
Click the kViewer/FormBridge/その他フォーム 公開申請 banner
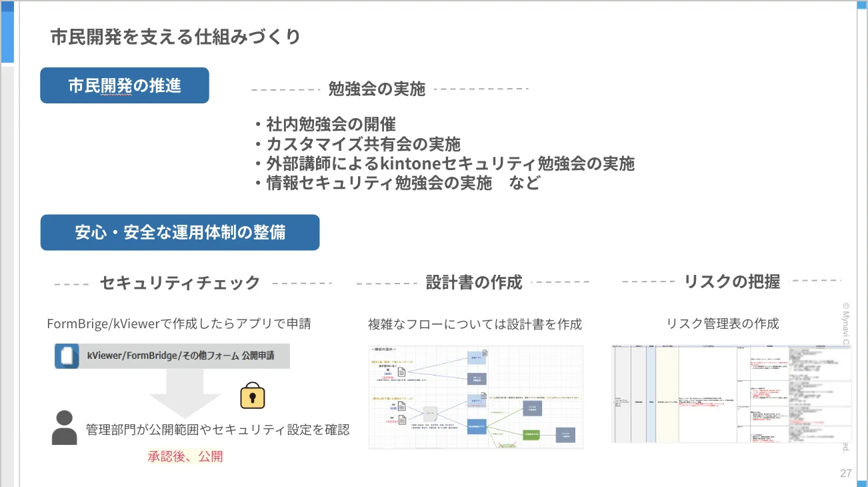(172, 356)
